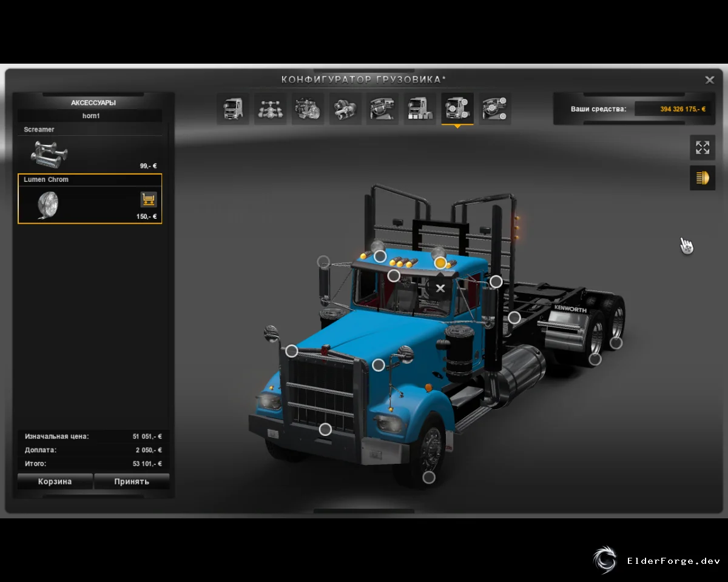
Task: Click the Ваши средства label
Action: [598, 109]
